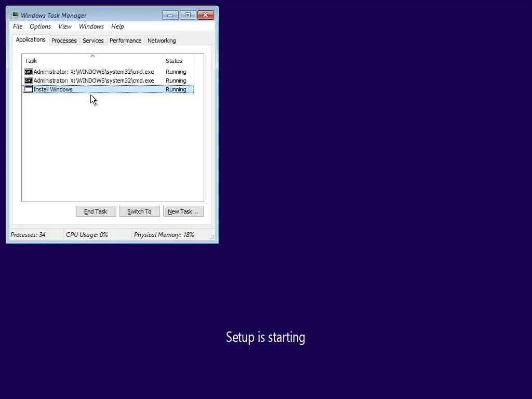Switch to the Performance tab
This screenshot has width=532, height=399.
click(125, 41)
